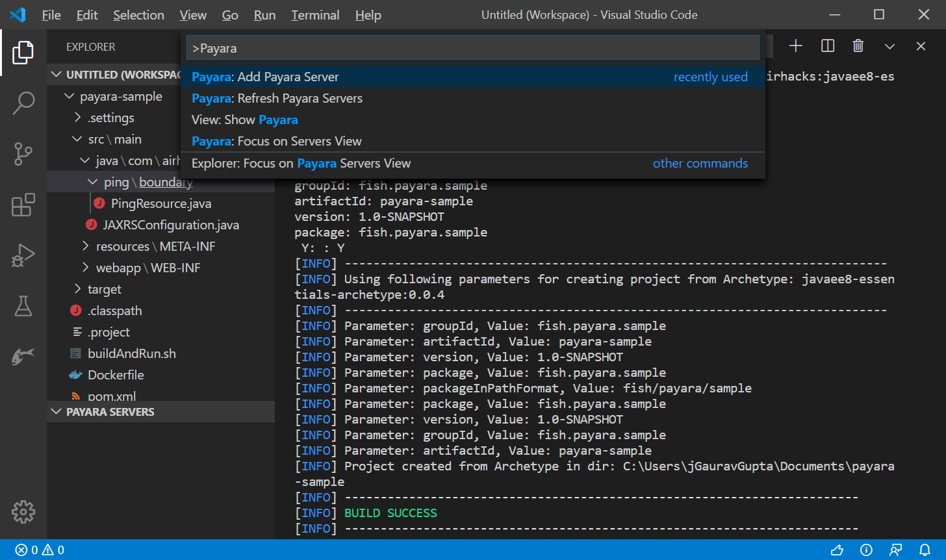Viewport: 946px width, 560px height.
Task: Click the new terminal plus icon
Action: click(796, 46)
